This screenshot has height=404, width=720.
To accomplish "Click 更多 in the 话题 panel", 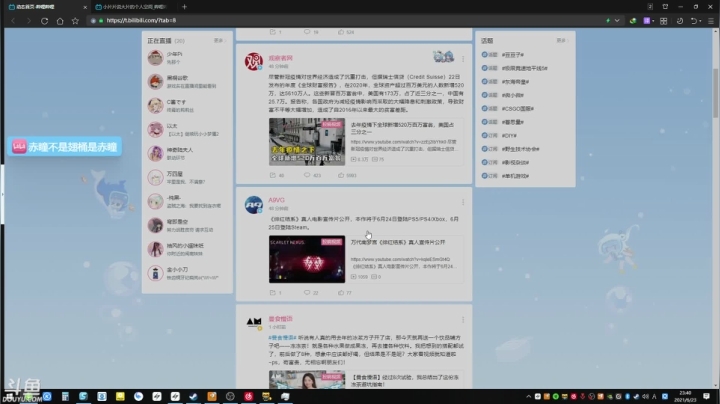I will click(x=562, y=41).
